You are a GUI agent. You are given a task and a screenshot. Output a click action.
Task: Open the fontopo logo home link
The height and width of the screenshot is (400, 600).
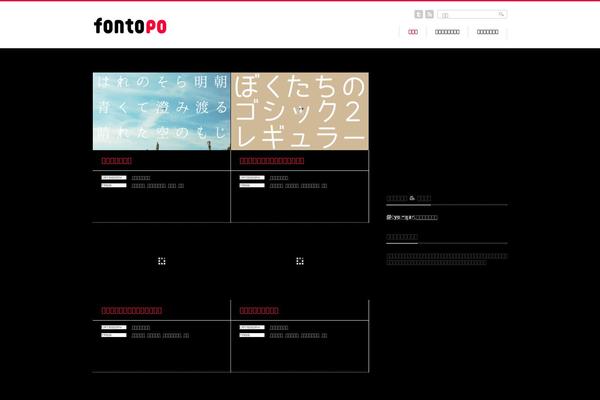[130, 26]
